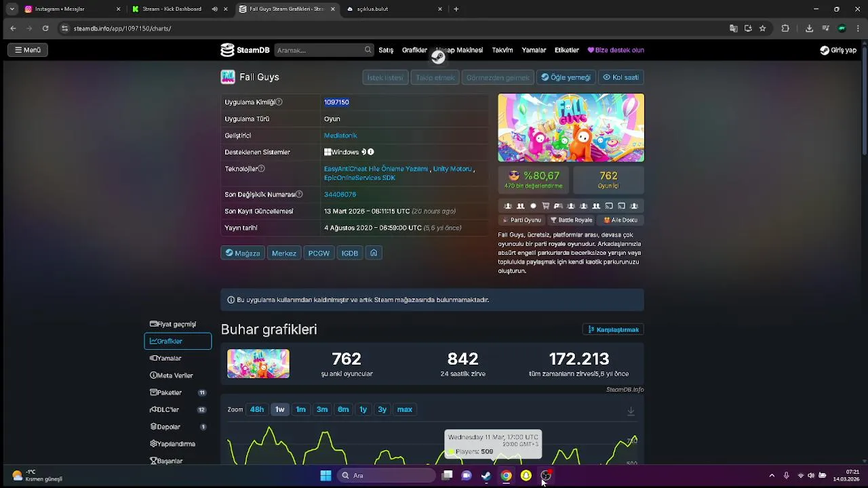Open Yamalar in the left sidebar

coord(178,358)
